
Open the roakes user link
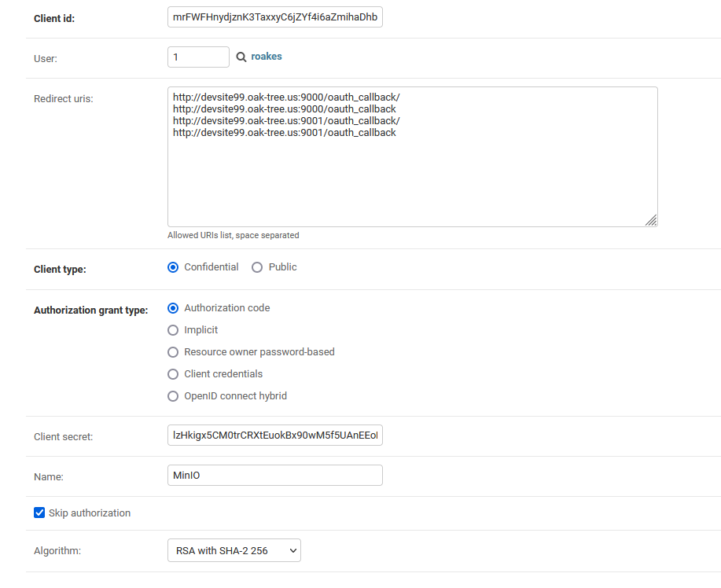267,56
